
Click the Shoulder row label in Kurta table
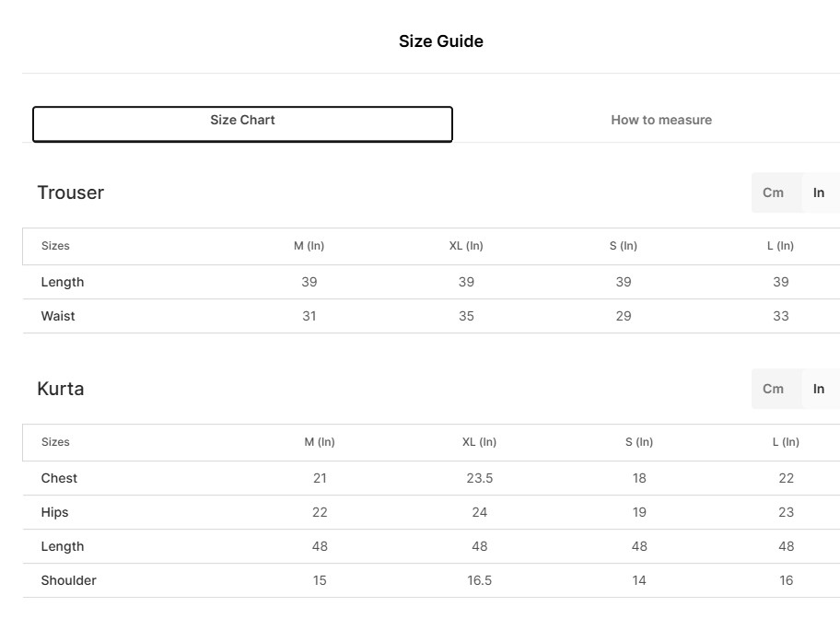point(68,580)
